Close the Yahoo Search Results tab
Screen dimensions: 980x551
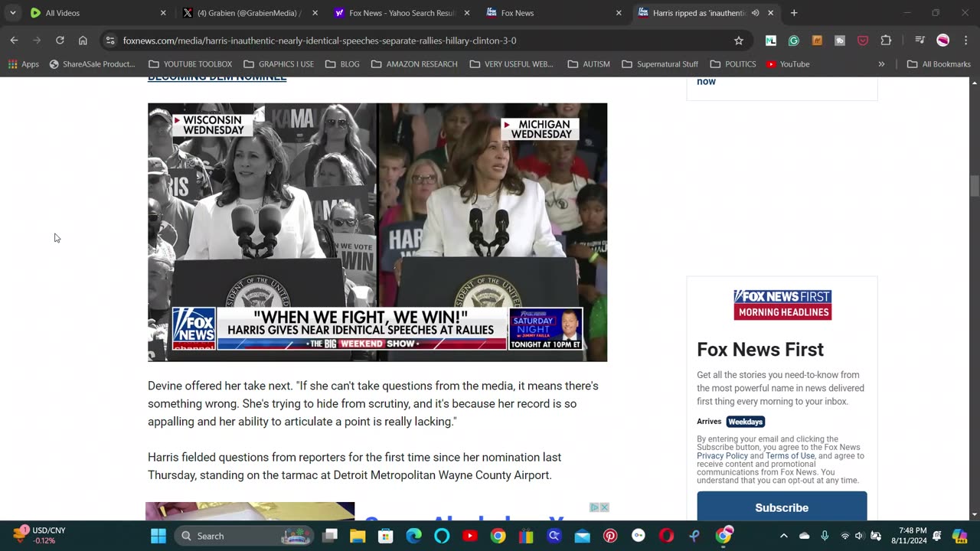tap(467, 13)
